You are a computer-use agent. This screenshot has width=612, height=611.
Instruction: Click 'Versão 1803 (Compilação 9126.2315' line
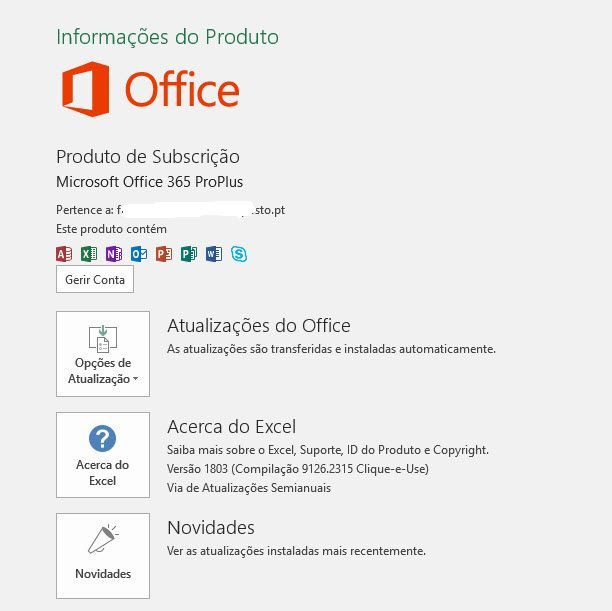(298, 468)
